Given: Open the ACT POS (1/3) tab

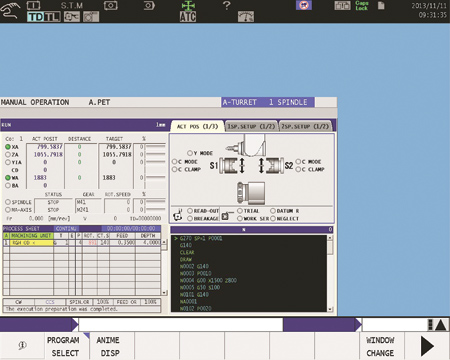Looking at the screenshot, I should [x=197, y=126].
